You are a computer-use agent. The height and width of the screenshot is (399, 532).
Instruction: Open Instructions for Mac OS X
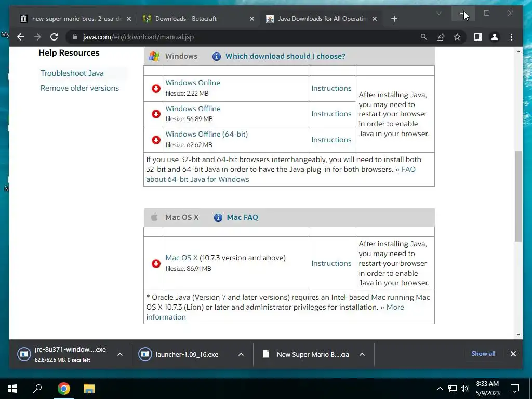coord(331,263)
